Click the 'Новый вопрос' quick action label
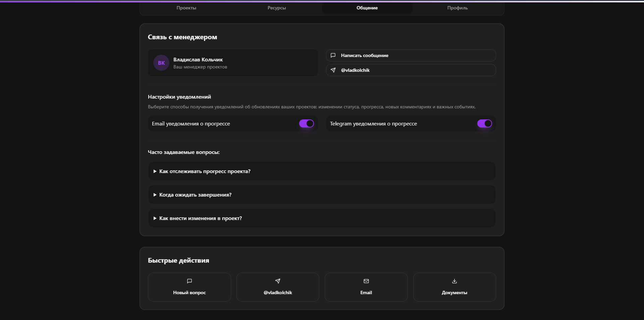The width and height of the screenshot is (644, 320). (190, 292)
